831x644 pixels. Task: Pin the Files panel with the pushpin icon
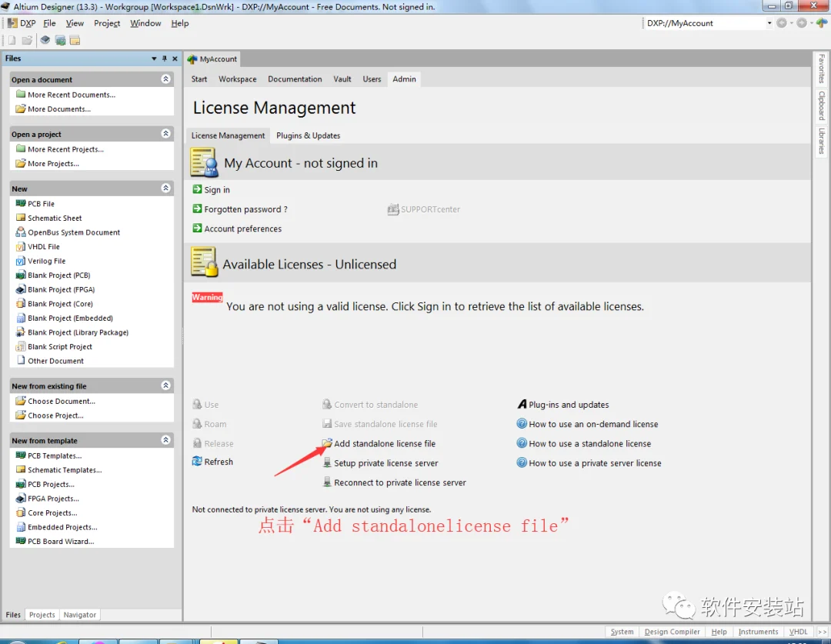tap(165, 58)
